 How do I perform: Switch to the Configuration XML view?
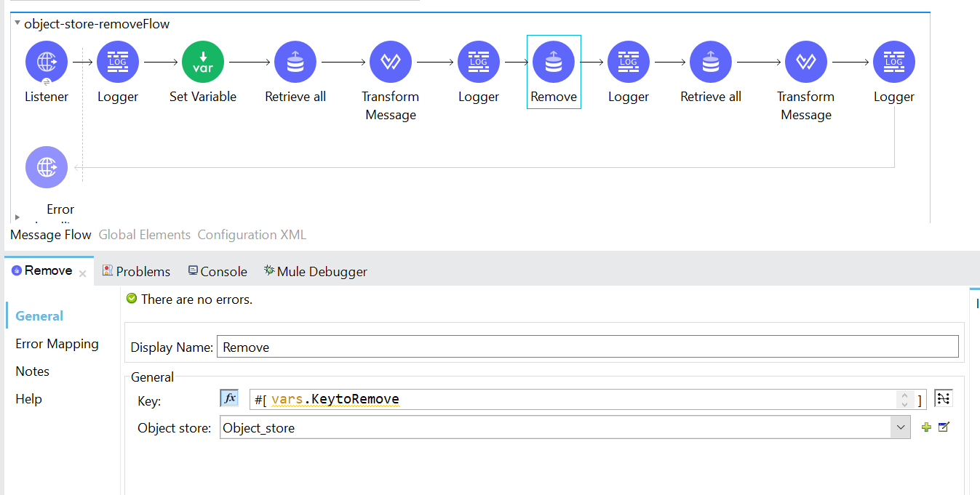[x=252, y=235]
